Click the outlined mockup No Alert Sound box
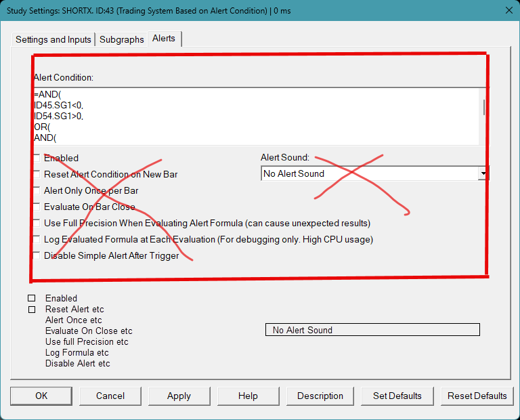 click(372, 330)
